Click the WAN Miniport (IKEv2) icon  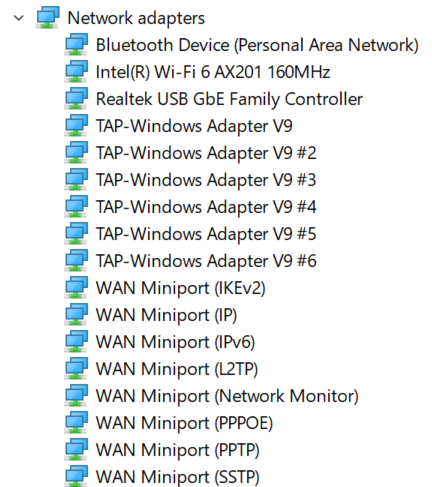coord(76,287)
